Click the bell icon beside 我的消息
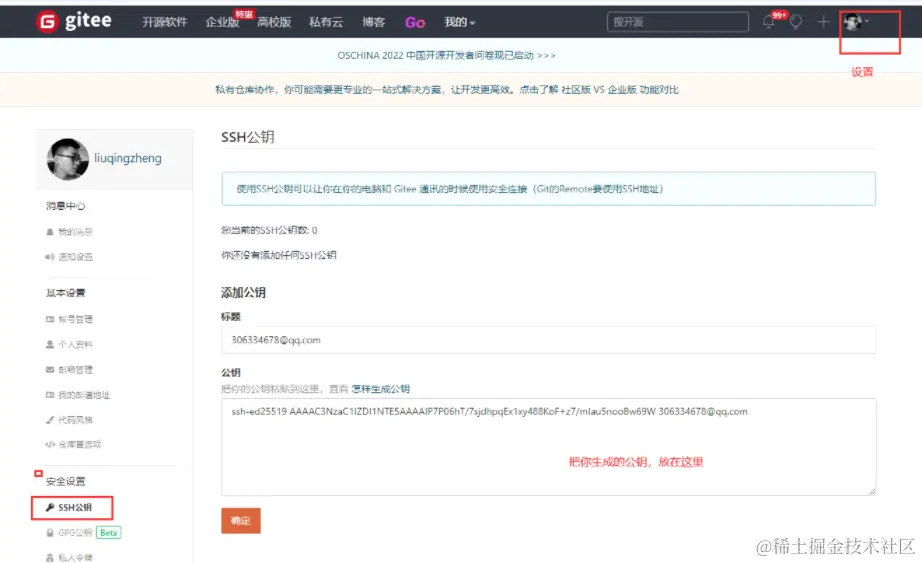The height and width of the screenshot is (563, 922). 50,232
